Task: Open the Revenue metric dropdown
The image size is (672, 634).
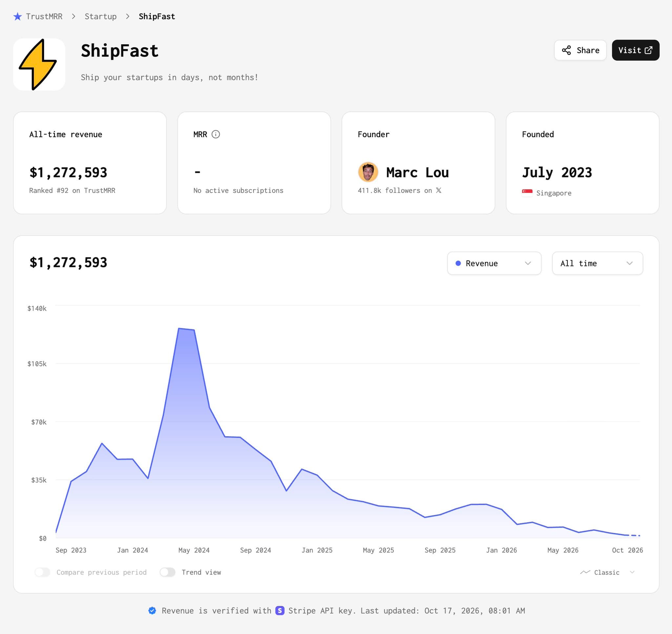Action: pyautogui.click(x=494, y=263)
